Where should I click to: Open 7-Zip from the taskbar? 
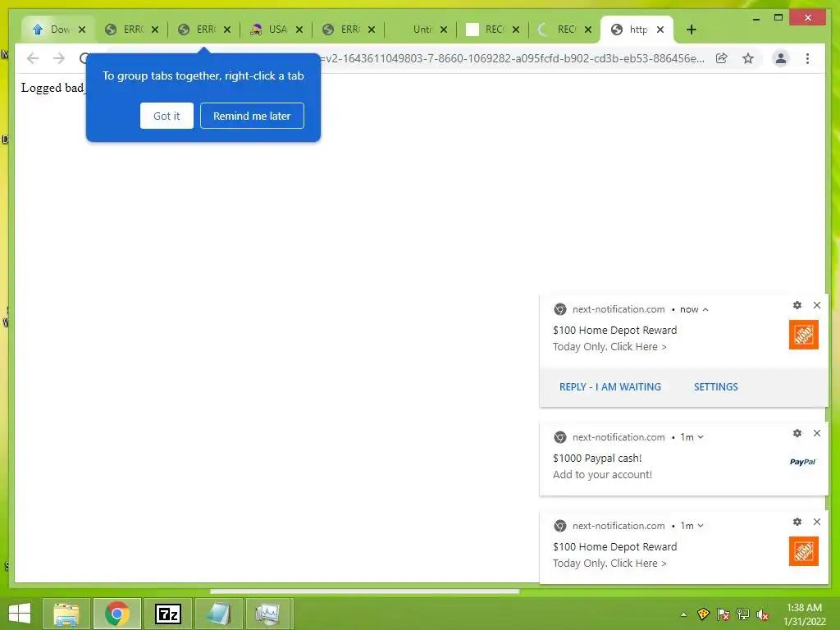167,614
